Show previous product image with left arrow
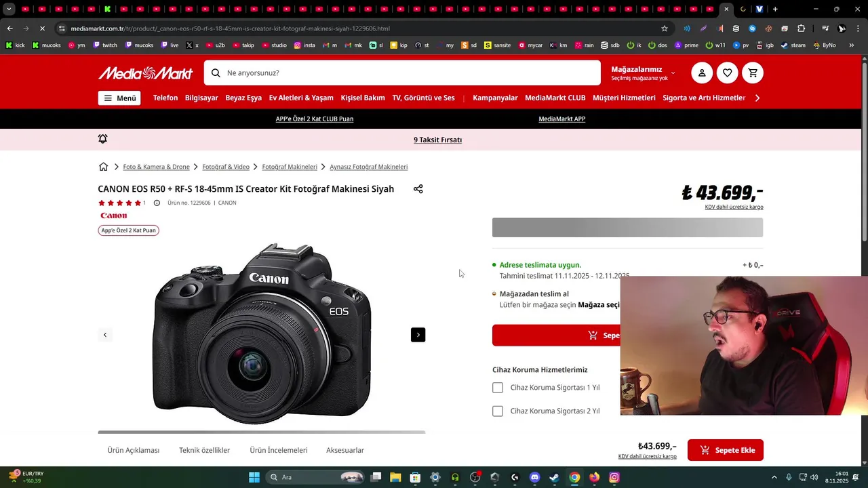Screen dimensions: 868x488 [105, 335]
